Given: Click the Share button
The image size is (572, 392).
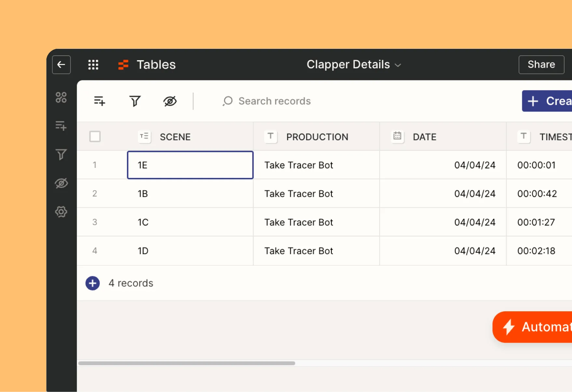Looking at the screenshot, I should tap(541, 65).
